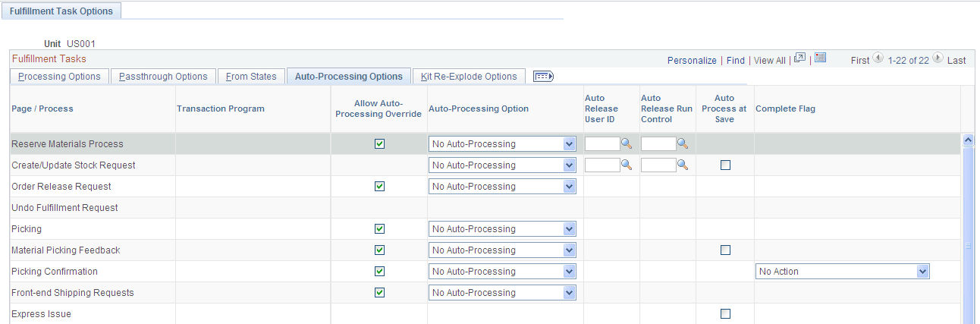
Task: Click the Find link
Action: (x=735, y=60)
